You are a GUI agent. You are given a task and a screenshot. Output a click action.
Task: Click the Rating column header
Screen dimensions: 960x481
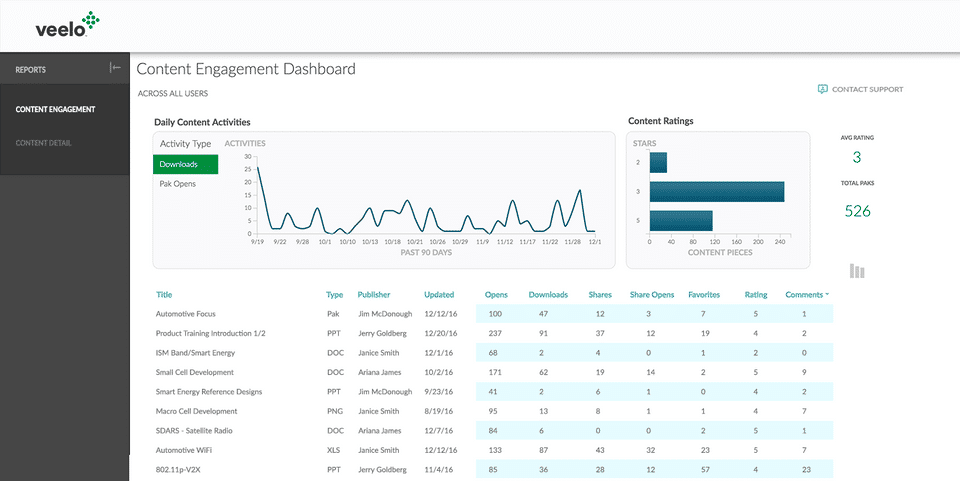tap(756, 295)
